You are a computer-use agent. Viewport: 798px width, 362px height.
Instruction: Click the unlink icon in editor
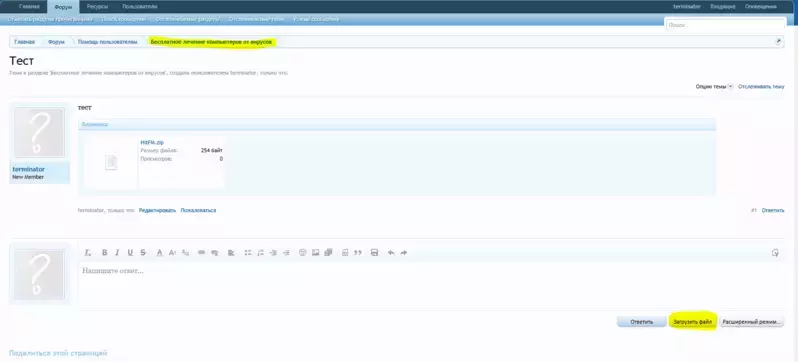coord(215,253)
